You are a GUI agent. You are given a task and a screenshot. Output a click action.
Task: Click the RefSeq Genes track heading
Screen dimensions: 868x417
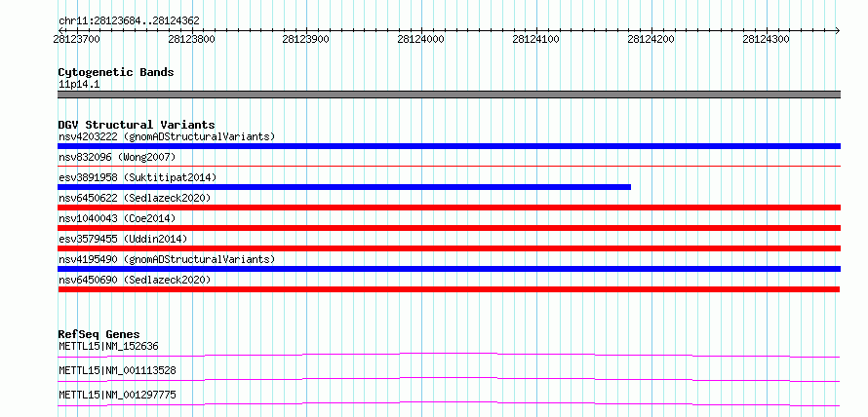pos(99,334)
